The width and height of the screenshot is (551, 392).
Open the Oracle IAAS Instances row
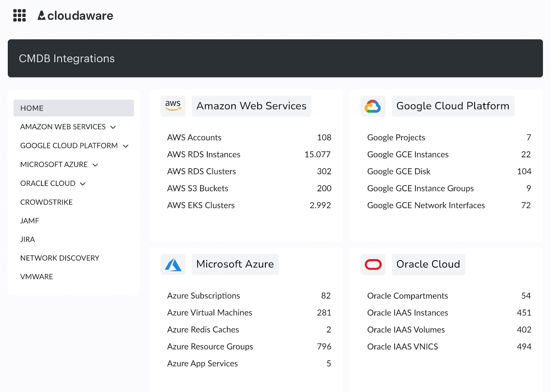[x=449, y=312]
